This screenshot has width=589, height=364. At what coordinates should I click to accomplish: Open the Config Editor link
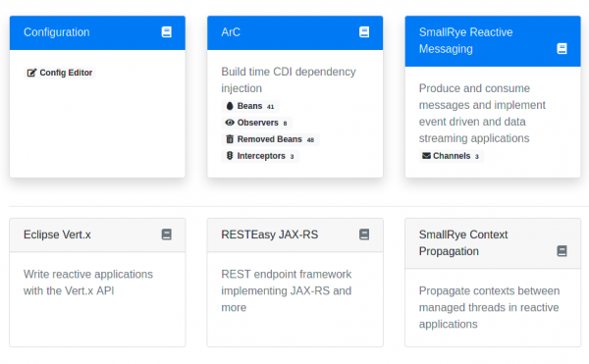coord(59,73)
